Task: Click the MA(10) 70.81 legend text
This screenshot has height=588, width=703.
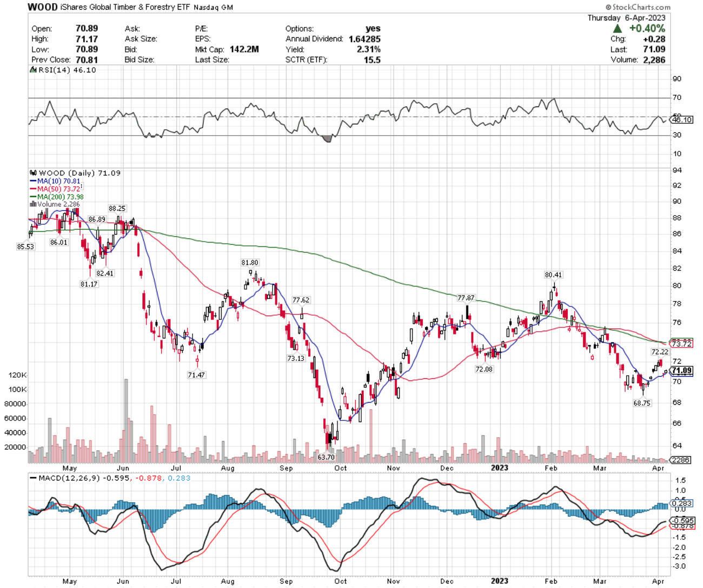Action: [x=58, y=181]
